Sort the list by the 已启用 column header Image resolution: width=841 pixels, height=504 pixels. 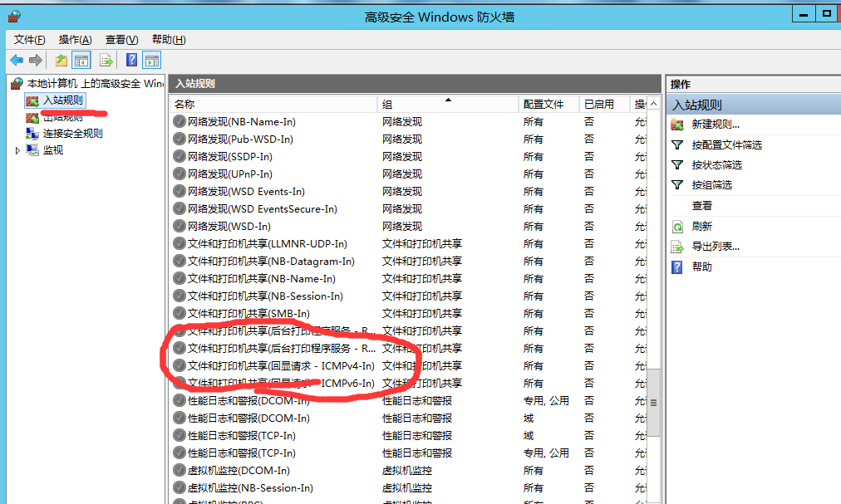(598, 104)
